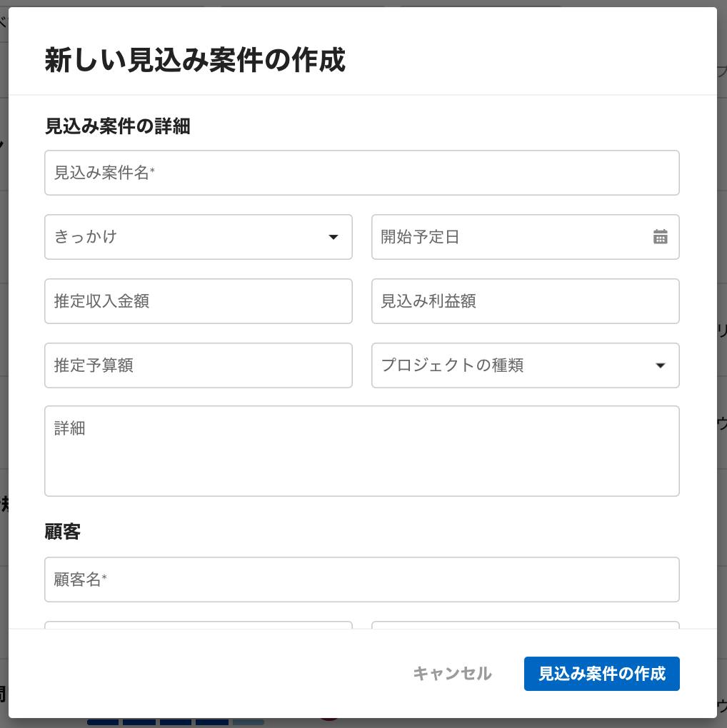Click the 顧客 section heading
The width and height of the screenshot is (727, 728).
click(63, 532)
